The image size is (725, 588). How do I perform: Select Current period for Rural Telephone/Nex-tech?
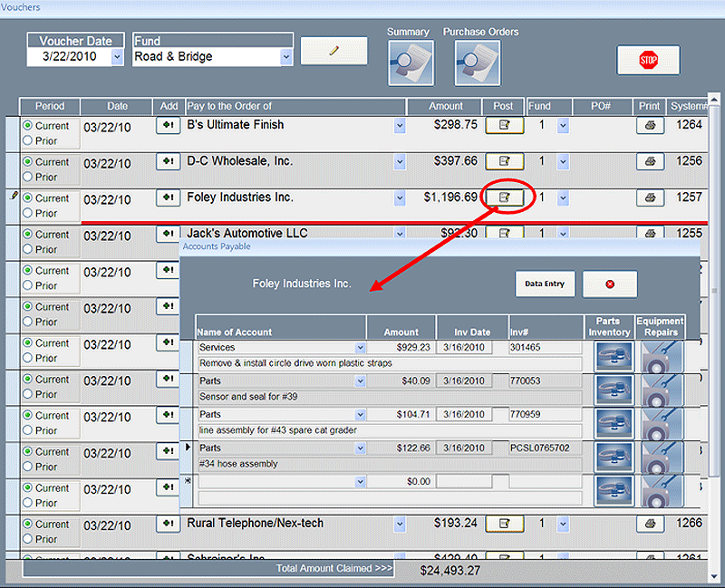click(28, 525)
